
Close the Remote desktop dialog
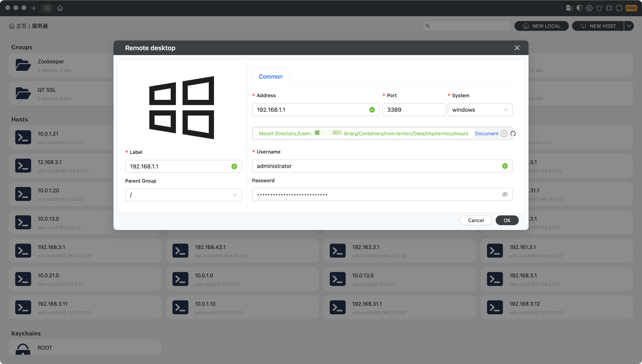point(517,48)
